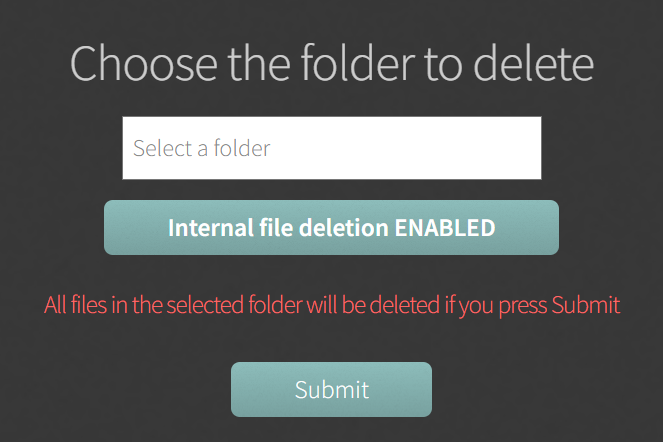Image resolution: width=663 pixels, height=442 pixels.
Task: Submit the folder deletion form
Action: tap(332, 389)
